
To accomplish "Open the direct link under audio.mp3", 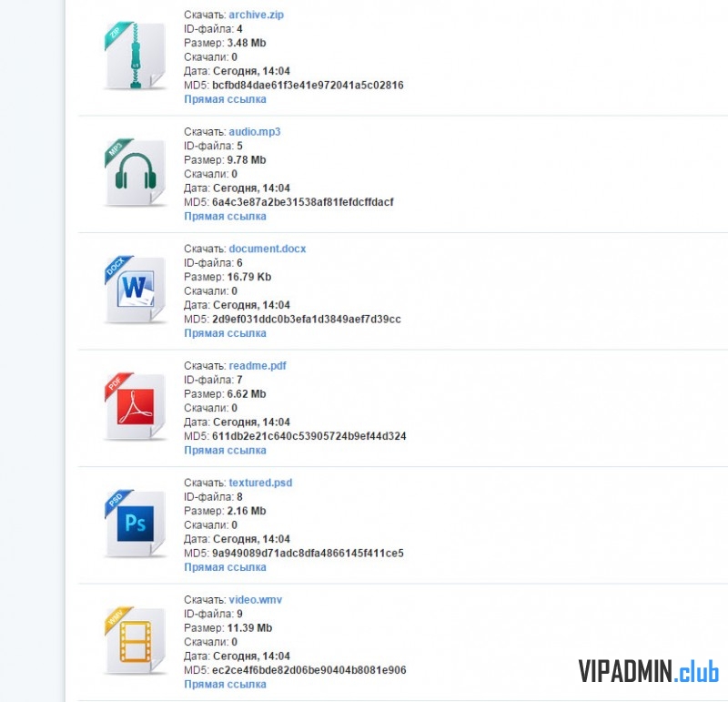I will [225, 217].
